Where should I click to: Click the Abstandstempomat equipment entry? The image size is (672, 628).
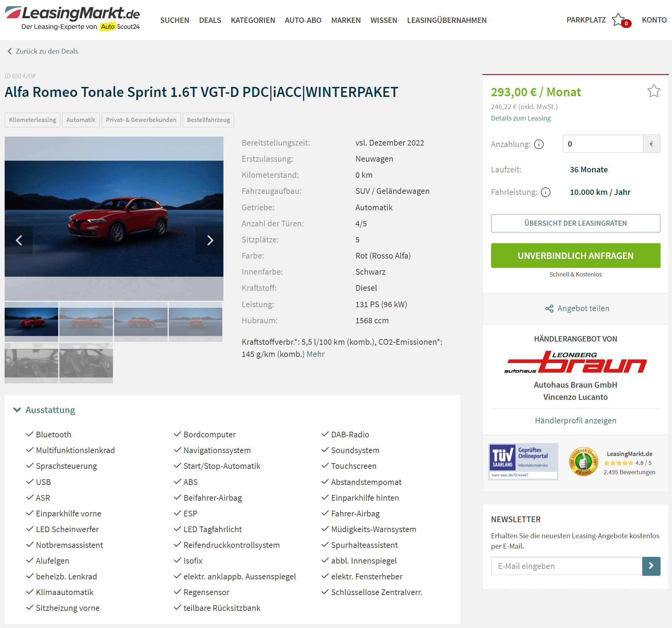coord(366,482)
